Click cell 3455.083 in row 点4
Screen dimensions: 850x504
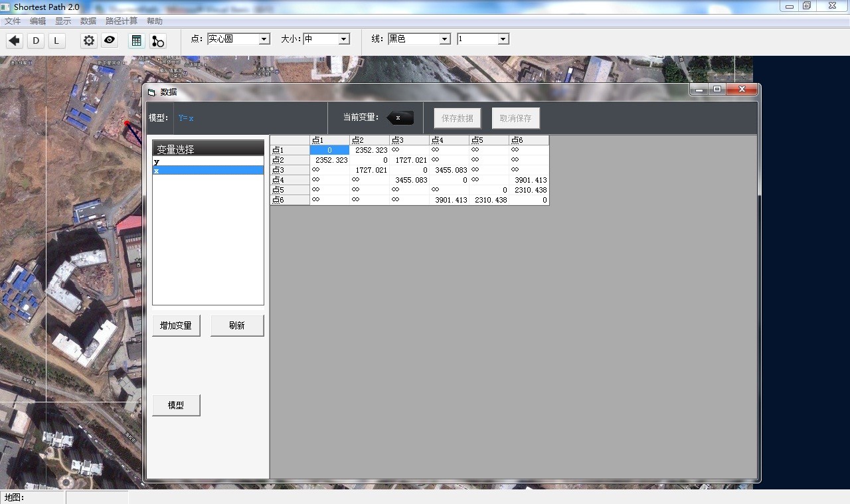(409, 180)
